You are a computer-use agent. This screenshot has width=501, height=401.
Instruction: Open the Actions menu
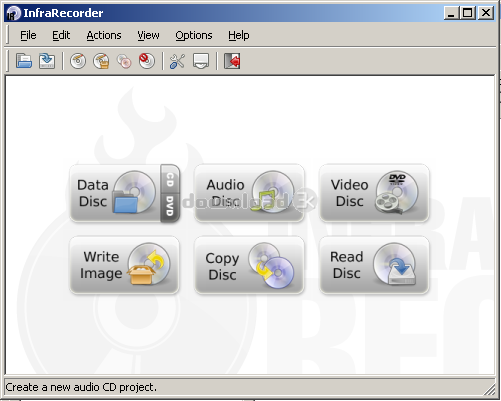click(x=104, y=35)
